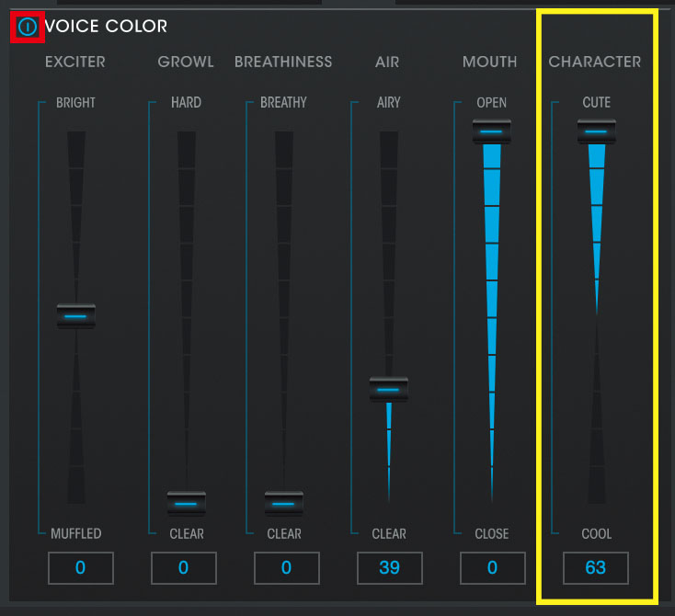
Task: Click the CLEAR label under Growl slider
Action: (x=187, y=534)
